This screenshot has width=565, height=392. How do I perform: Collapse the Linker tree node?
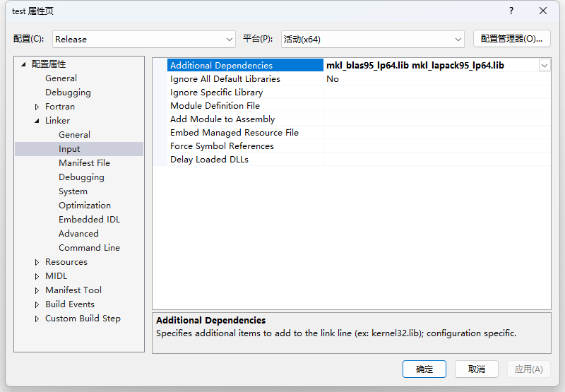pyautogui.click(x=37, y=121)
